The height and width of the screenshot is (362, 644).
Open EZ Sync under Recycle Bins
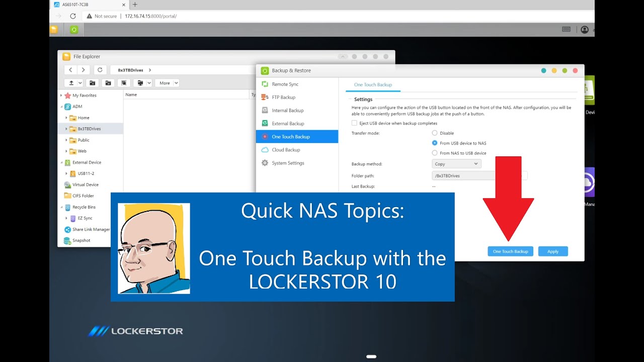[85, 218]
